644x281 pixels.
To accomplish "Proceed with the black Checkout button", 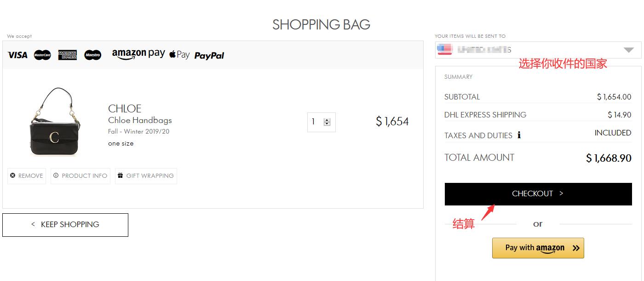I will coord(538,194).
